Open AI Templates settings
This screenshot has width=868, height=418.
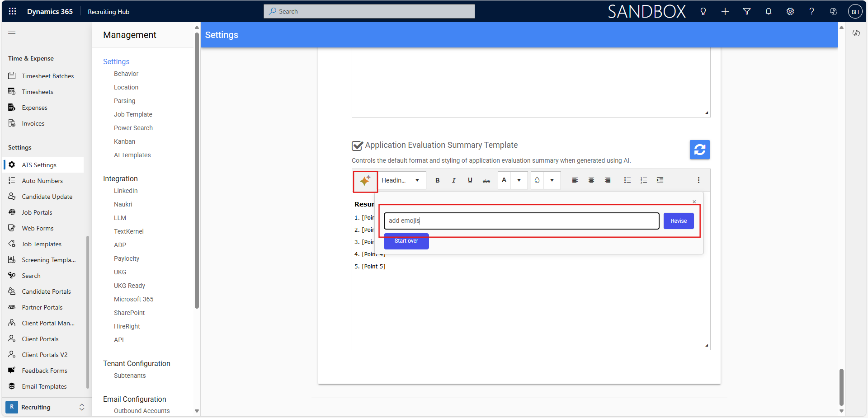point(132,155)
